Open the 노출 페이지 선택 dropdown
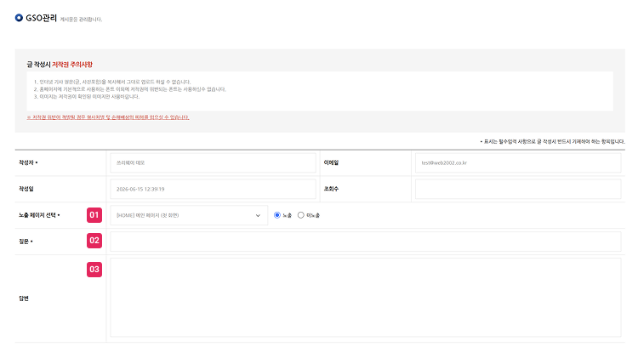Screen dimensions: 638x364 pyautogui.click(x=189, y=215)
